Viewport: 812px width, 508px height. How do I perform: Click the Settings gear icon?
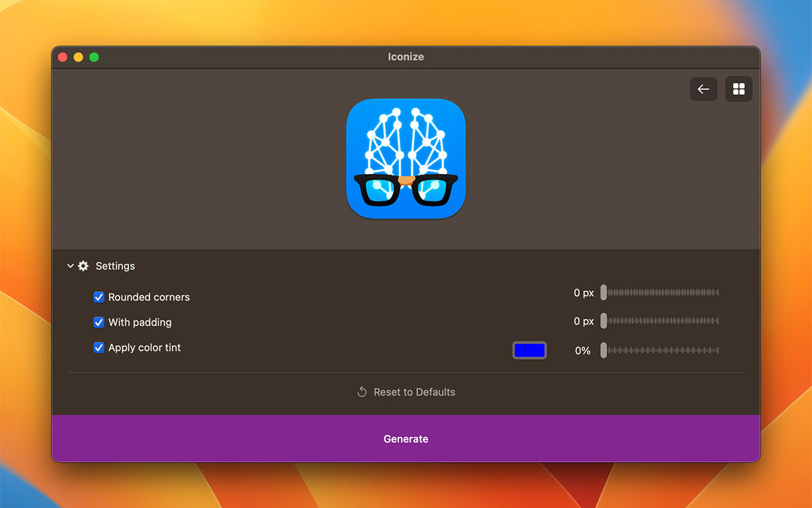coord(83,266)
